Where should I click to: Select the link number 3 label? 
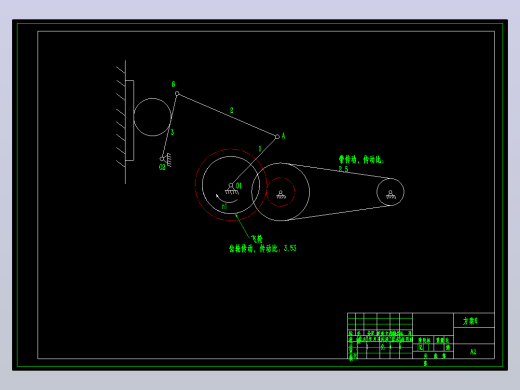(172, 132)
